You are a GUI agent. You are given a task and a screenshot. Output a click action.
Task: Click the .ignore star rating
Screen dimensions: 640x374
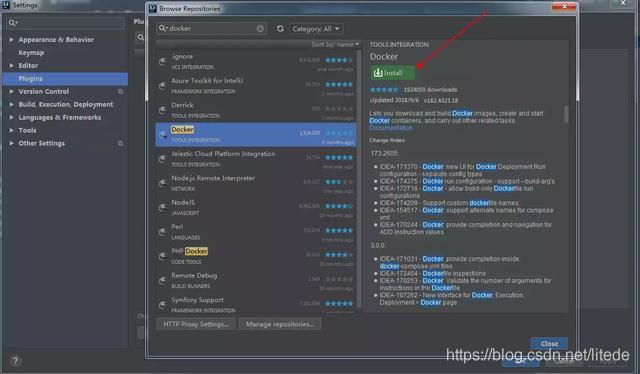coord(339,60)
